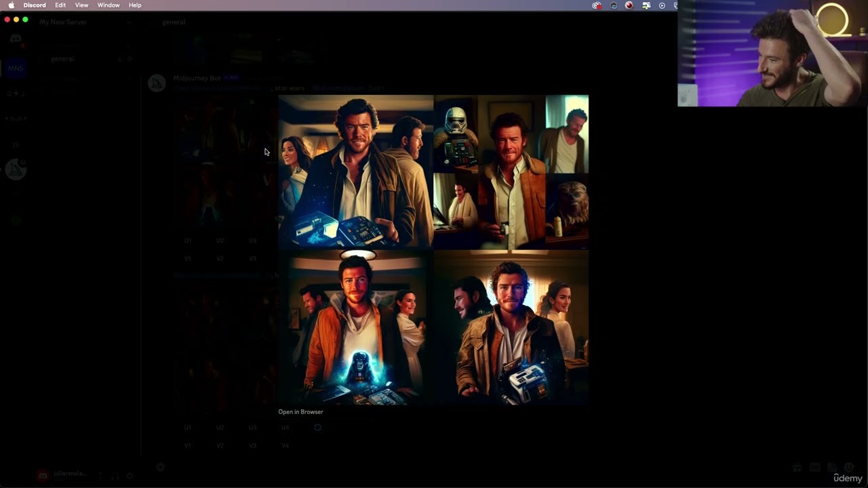
Task: Expand the My New Server dropdown
Action: point(129,22)
